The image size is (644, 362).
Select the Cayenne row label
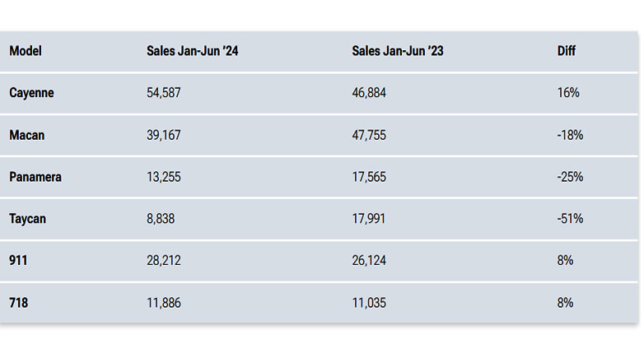click(x=31, y=93)
